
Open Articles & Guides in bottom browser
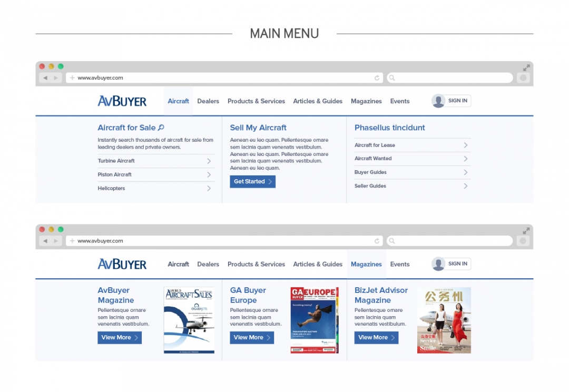tap(318, 264)
